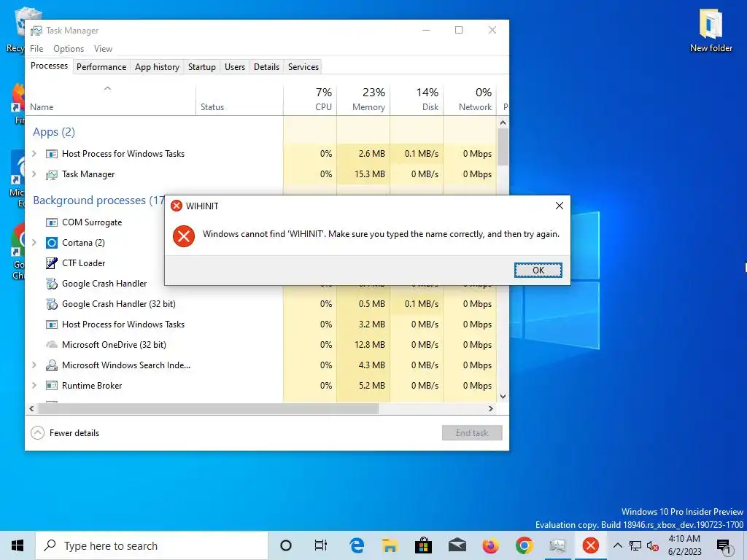Open File Explorer from the taskbar
Image resolution: width=747 pixels, height=560 pixels.
click(x=390, y=545)
